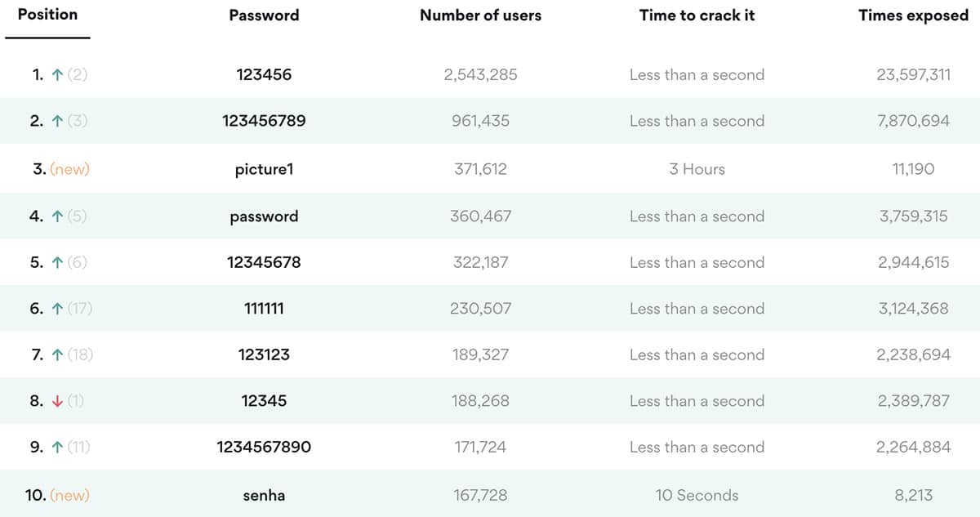
Task: Select the Time to crack it header
Action: pos(697,16)
